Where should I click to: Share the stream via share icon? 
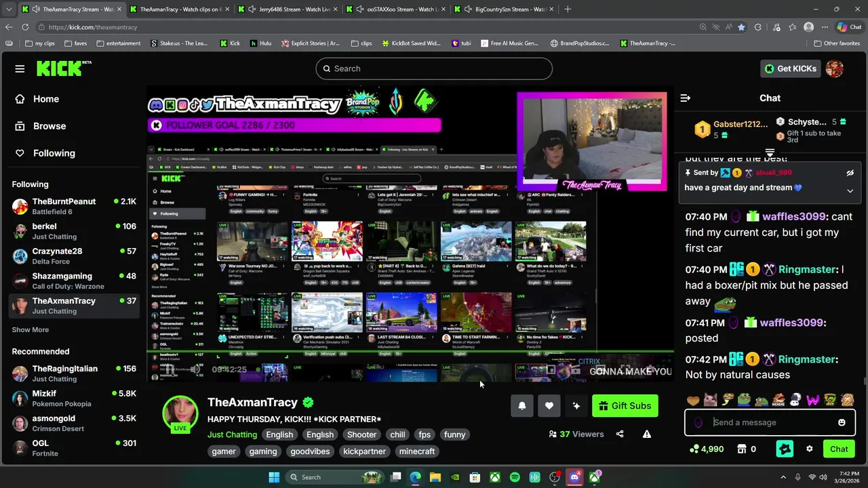[x=620, y=434]
